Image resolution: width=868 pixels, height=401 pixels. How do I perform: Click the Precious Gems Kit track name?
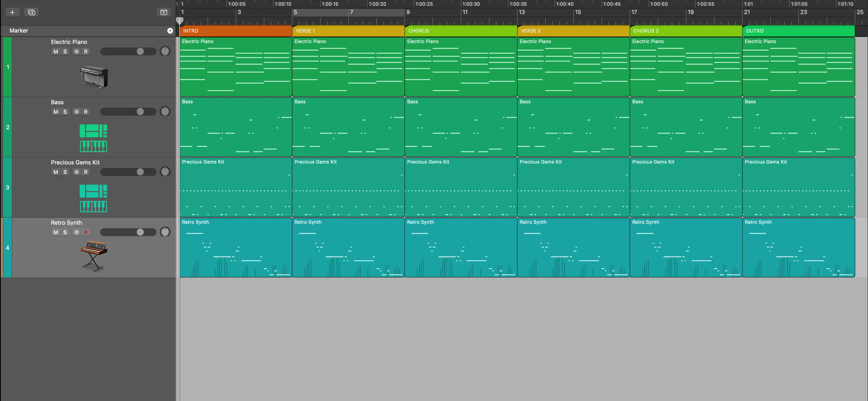[75, 163]
